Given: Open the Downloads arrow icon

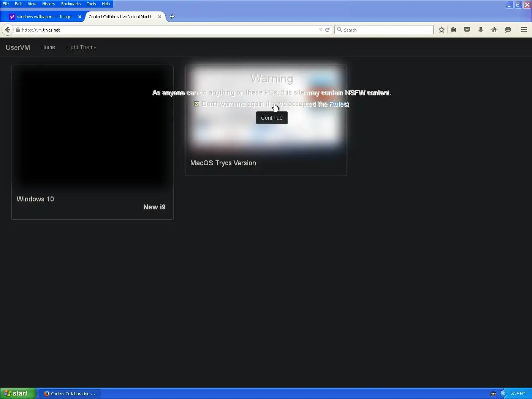Looking at the screenshot, I should coord(481,30).
